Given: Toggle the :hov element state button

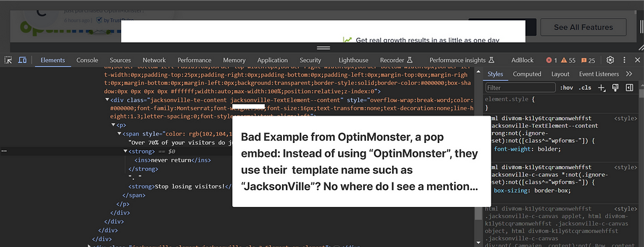Looking at the screenshot, I should click(x=566, y=88).
